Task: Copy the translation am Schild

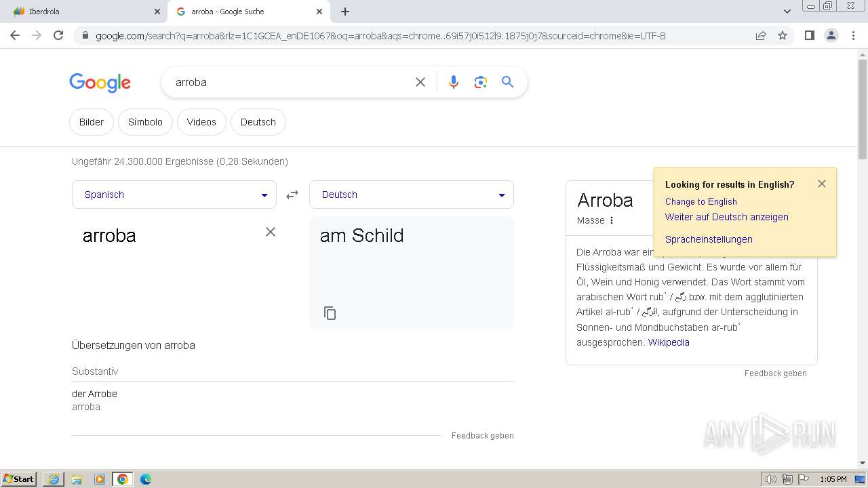Action: 330,313
